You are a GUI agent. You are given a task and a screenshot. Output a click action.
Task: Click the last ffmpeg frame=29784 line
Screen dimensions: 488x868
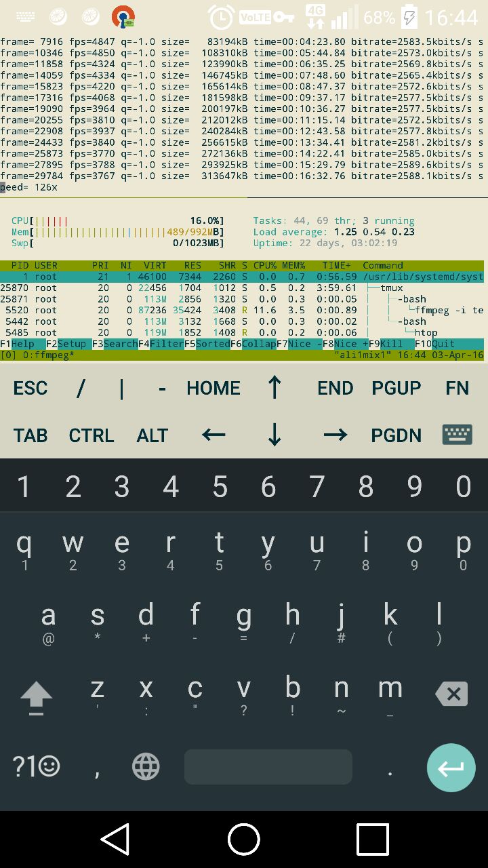coord(242,176)
